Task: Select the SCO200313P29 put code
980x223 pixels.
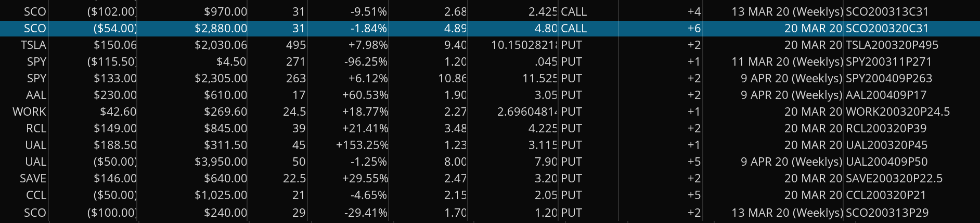Action: pos(887,213)
